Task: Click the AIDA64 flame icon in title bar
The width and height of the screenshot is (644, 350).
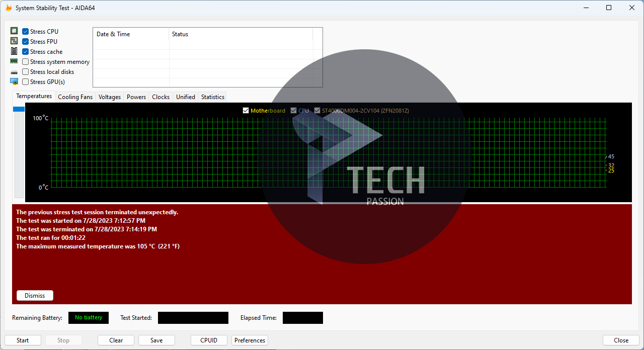Action: click(9, 8)
